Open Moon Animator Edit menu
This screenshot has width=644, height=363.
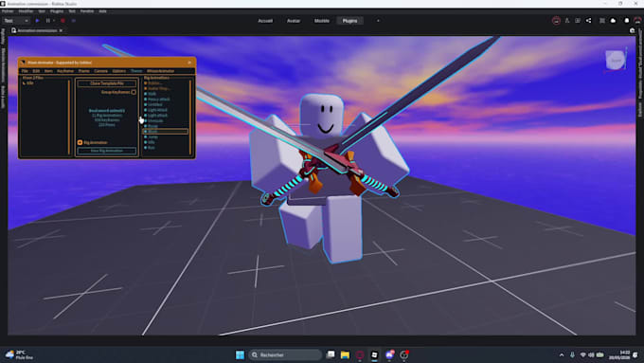[36, 71]
